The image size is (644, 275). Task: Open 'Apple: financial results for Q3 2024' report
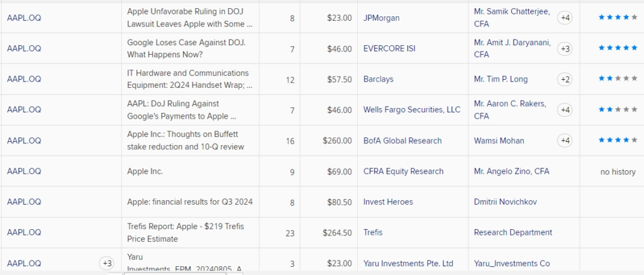[189, 202]
